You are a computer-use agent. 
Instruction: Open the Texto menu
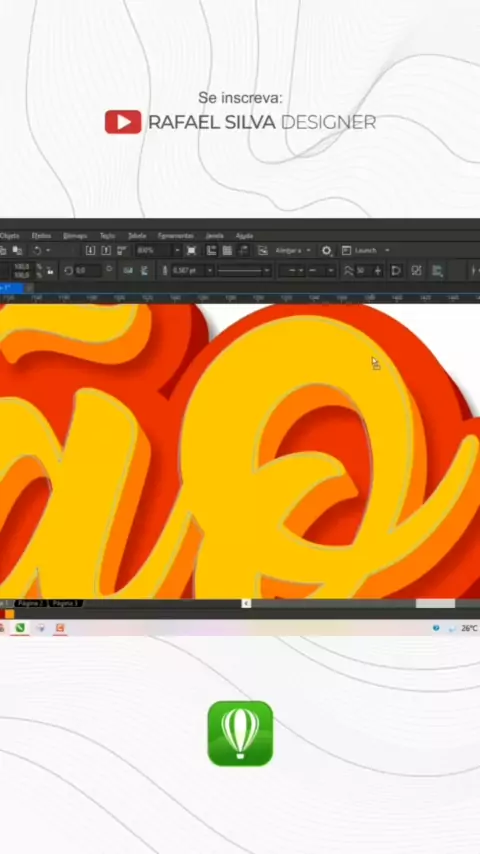pos(107,236)
